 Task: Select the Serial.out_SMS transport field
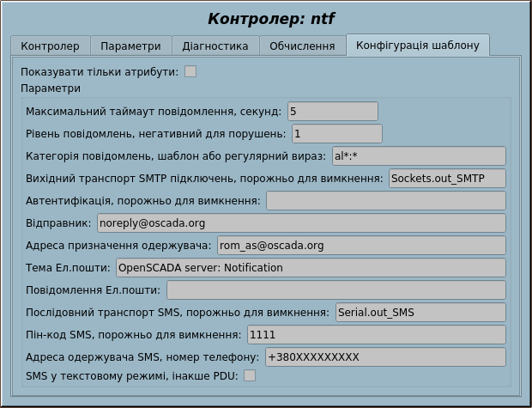(x=420, y=313)
